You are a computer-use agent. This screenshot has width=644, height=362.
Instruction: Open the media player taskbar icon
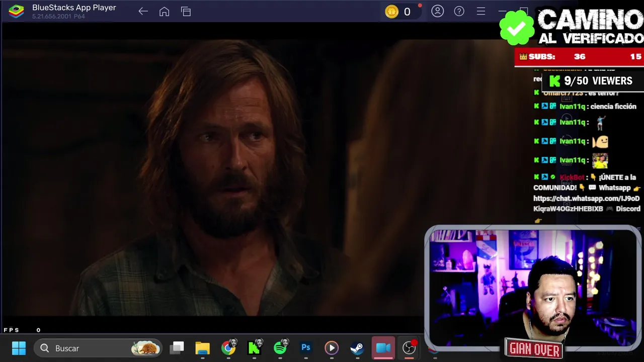[331, 348]
